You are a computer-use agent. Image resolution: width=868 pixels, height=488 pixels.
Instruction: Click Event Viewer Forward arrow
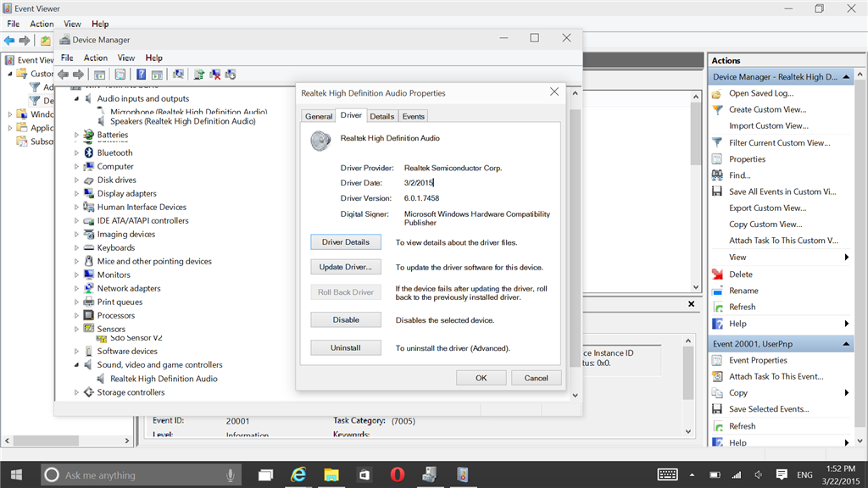pyautogui.click(x=25, y=41)
